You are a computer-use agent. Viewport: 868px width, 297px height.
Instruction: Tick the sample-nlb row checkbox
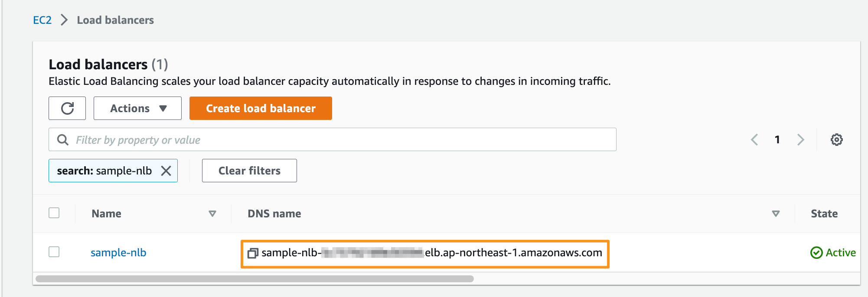(54, 252)
